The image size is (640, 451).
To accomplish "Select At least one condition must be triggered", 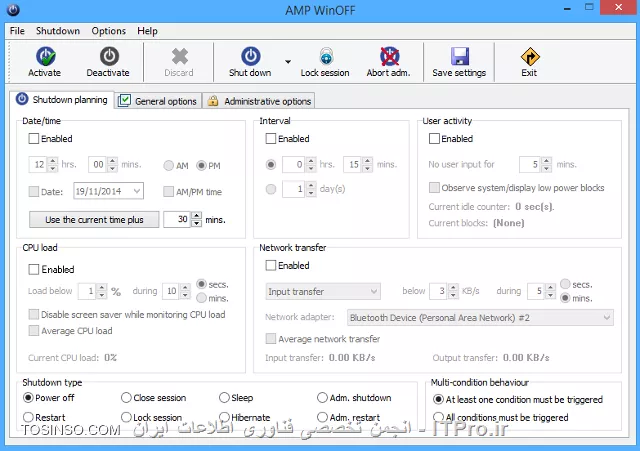I will [438, 399].
